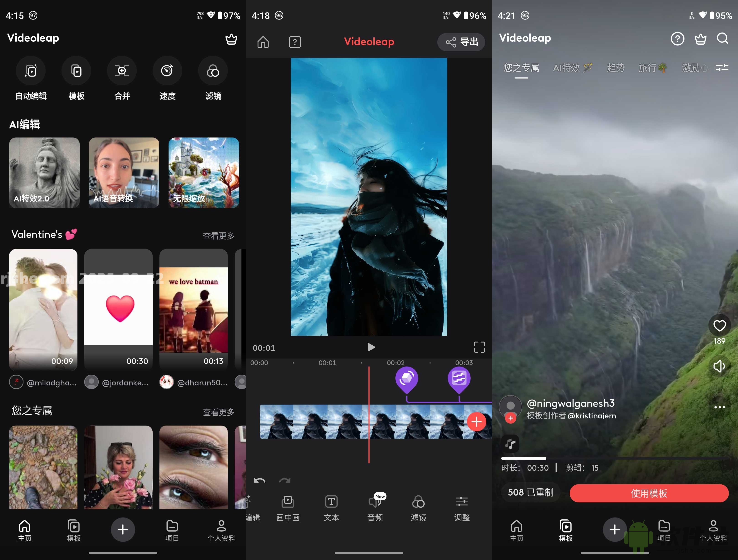Play the video preview in the editor
Viewport: 738px width, 560px height.
click(x=371, y=347)
